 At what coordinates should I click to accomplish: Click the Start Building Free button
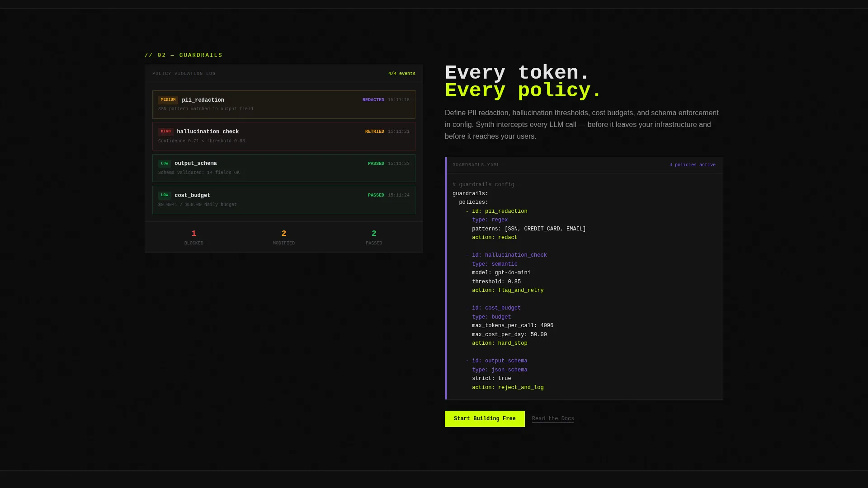tap(485, 419)
